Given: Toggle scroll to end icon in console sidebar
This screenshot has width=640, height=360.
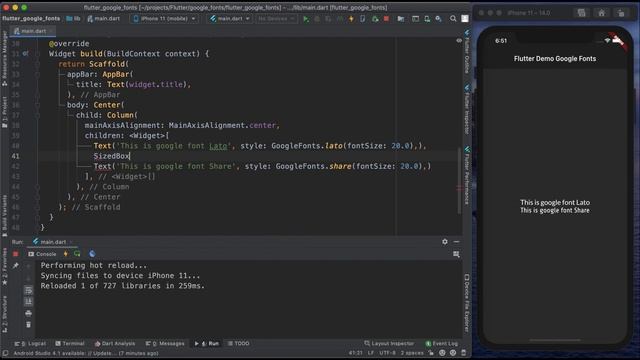Looking at the screenshot, I should (x=28, y=302).
